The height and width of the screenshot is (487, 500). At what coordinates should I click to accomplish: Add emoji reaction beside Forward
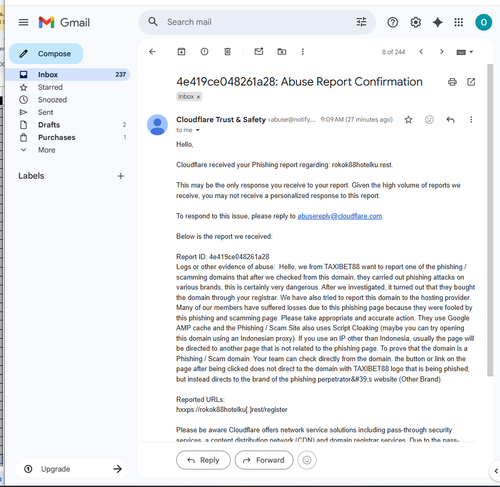[307, 460]
